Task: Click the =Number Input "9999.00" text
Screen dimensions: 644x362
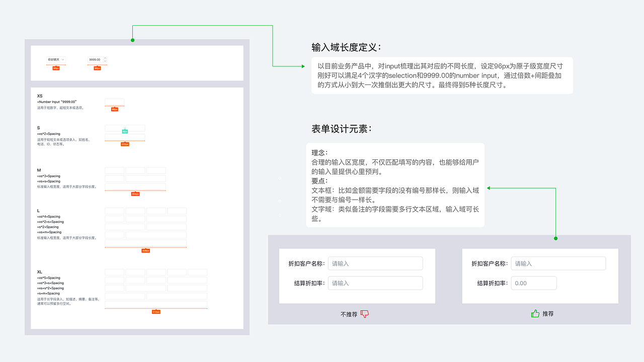Action: [57, 102]
